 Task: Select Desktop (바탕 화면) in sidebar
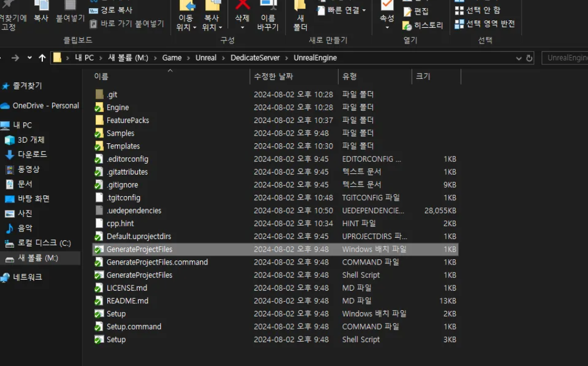(27, 199)
